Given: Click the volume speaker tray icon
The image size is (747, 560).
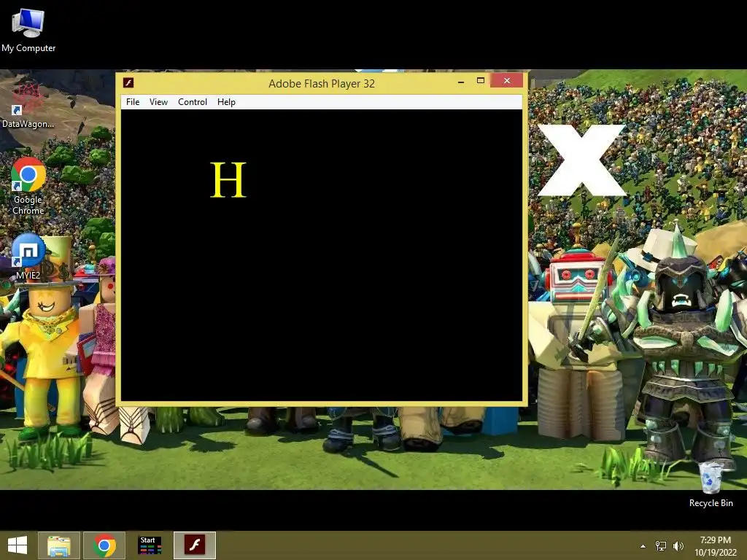Looking at the screenshot, I should click(678, 546).
